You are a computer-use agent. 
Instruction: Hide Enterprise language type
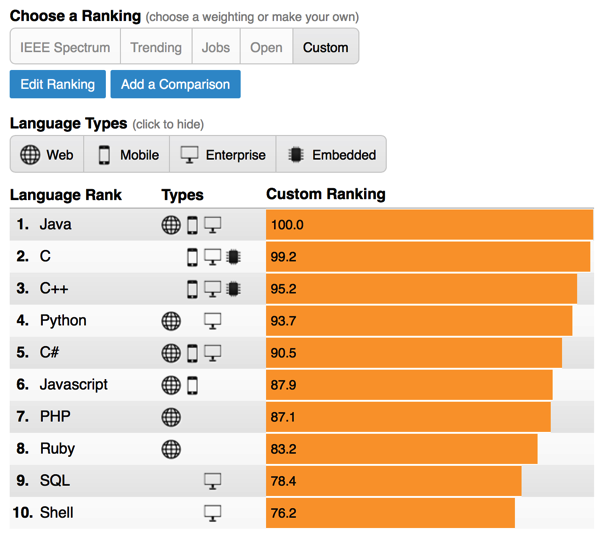coord(223,154)
